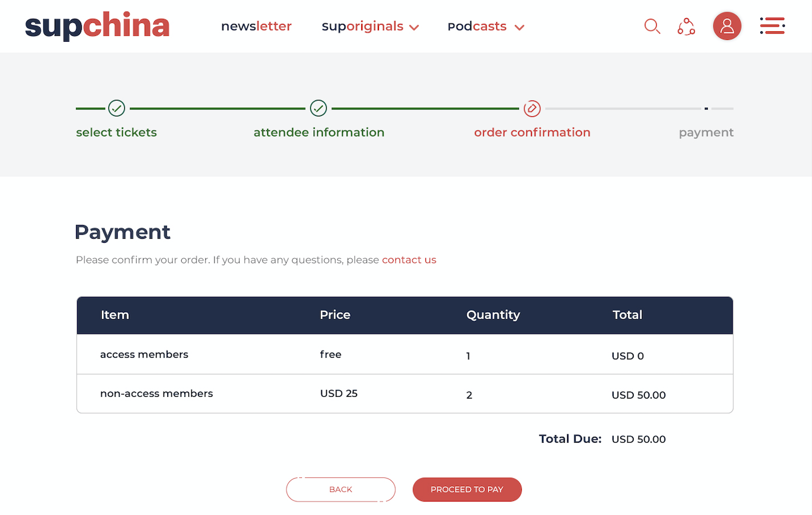The height and width of the screenshot is (515, 812).
Task: Open the user account profile icon
Action: pos(727,26)
